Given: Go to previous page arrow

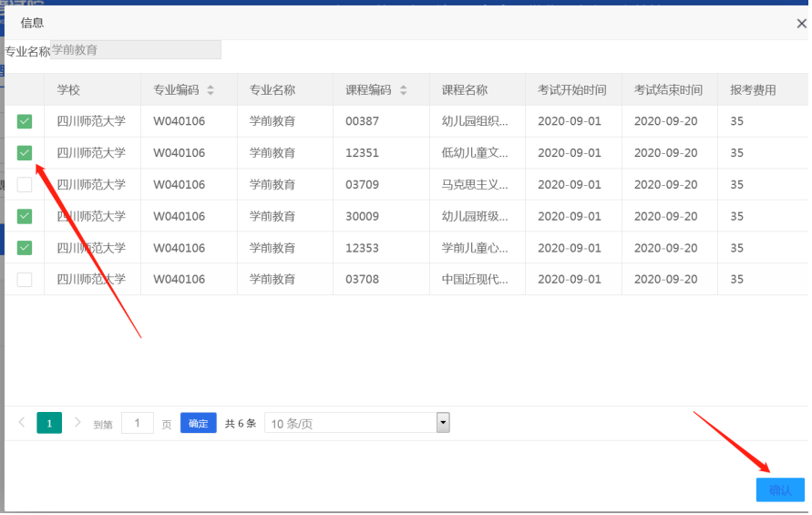Looking at the screenshot, I should point(22,422).
